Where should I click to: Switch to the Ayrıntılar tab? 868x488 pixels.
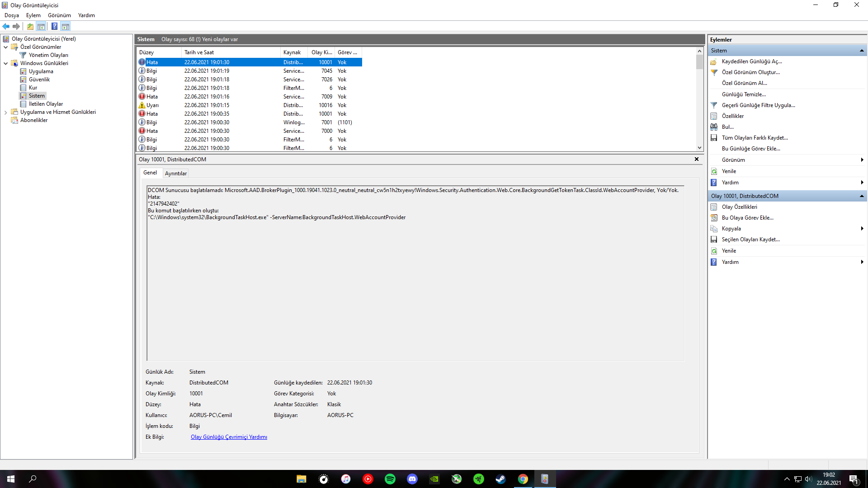175,174
